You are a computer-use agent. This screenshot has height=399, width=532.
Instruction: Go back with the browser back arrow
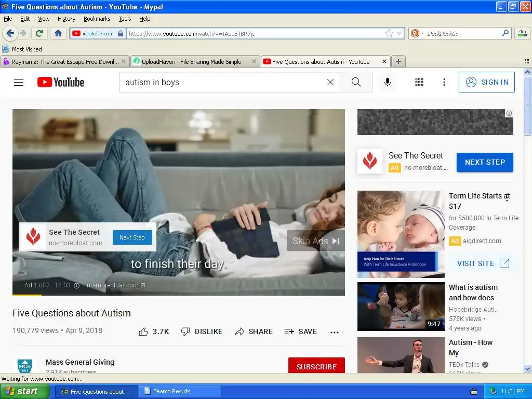click(10, 33)
